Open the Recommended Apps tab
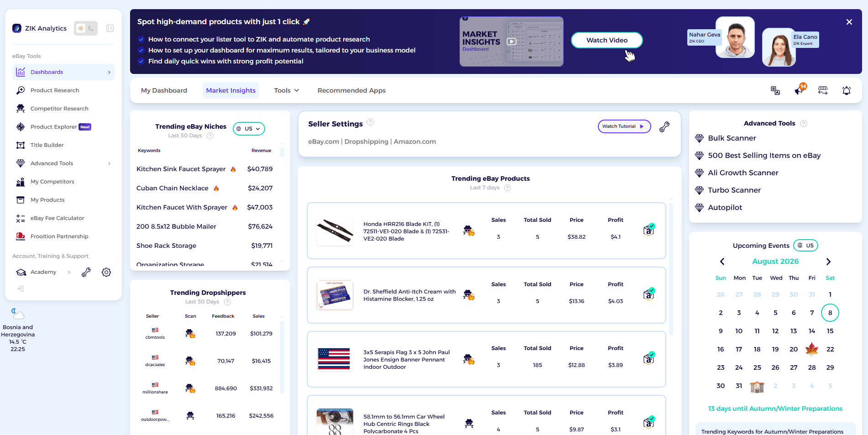This screenshot has width=868, height=435. click(x=351, y=90)
